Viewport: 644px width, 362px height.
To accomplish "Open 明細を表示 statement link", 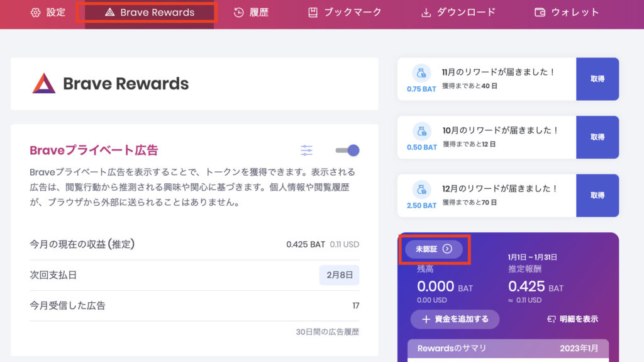I will coord(572,319).
